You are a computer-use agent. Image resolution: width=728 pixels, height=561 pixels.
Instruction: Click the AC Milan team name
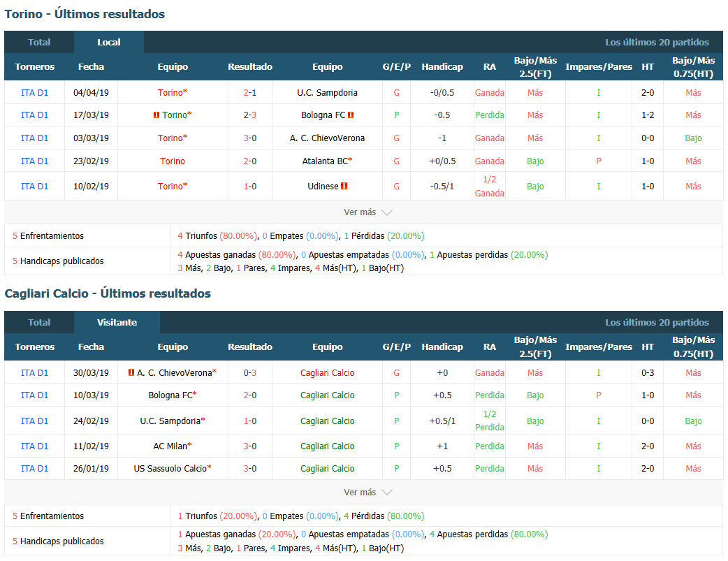[170, 446]
